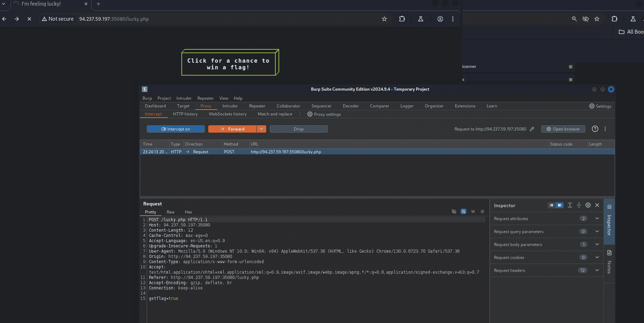Switch to the Decoder tab

350,106
